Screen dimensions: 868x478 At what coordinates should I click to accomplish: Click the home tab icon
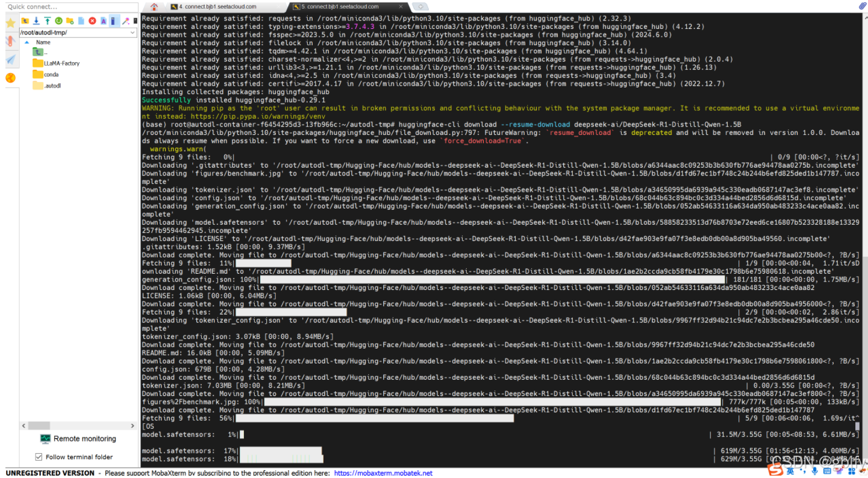(x=154, y=7)
